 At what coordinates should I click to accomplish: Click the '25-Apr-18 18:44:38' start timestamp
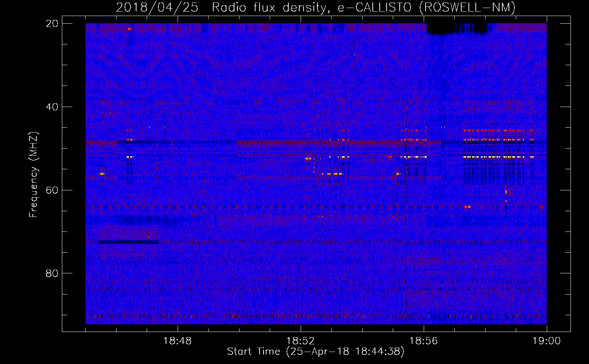point(345,352)
